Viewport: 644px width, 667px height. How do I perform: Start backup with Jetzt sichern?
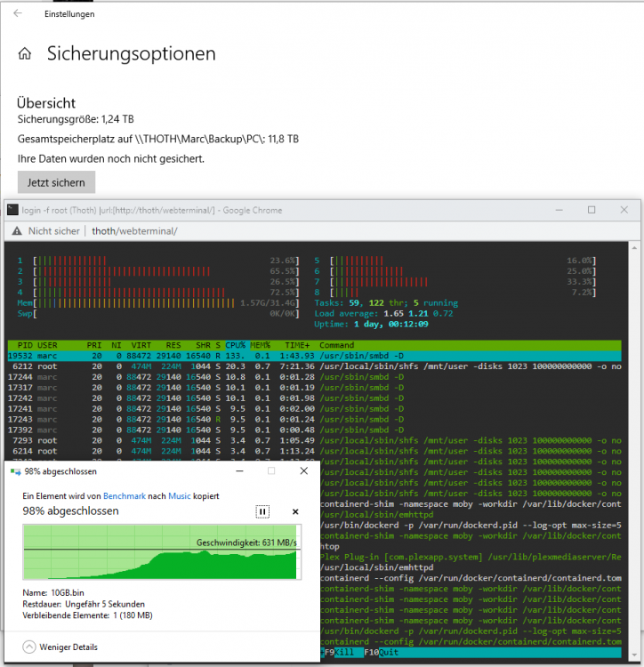tap(56, 182)
